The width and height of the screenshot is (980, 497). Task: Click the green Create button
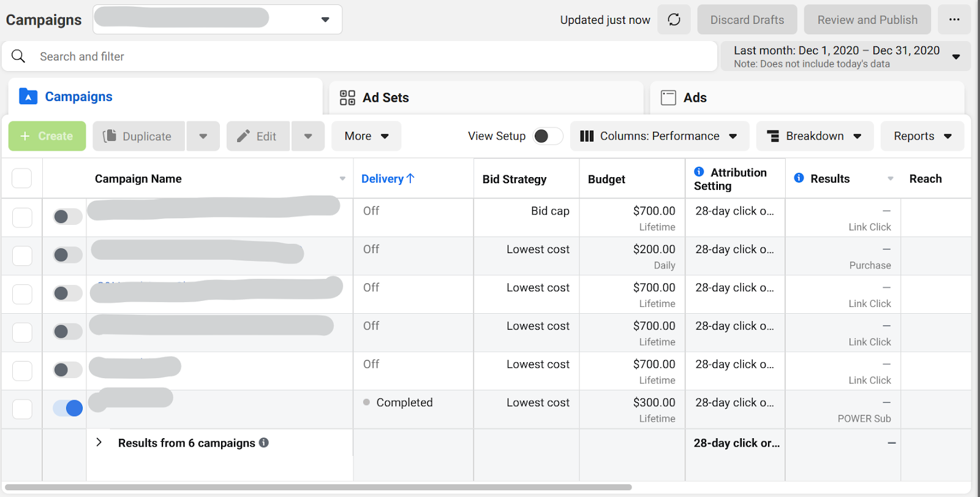click(47, 136)
